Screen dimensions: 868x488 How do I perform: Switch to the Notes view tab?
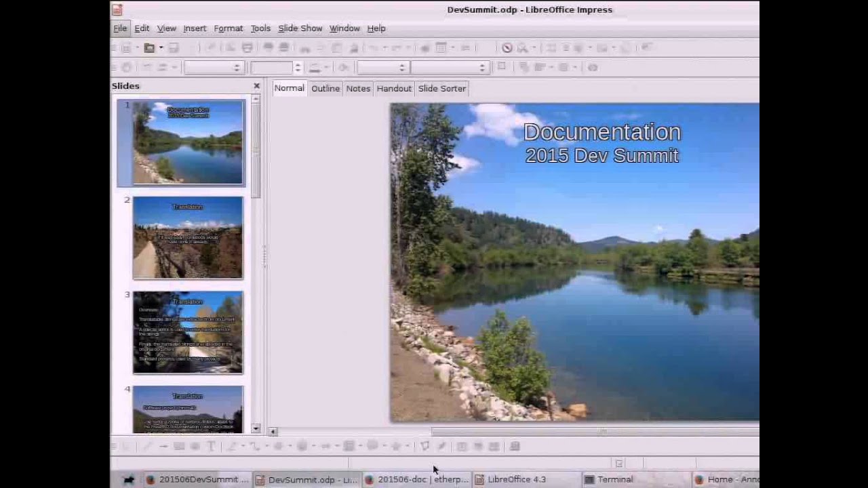(x=358, y=88)
